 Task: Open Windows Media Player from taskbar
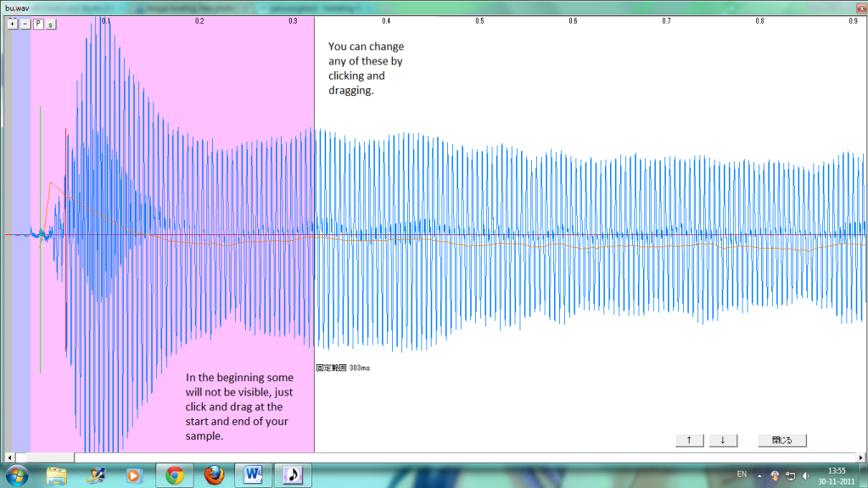133,474
